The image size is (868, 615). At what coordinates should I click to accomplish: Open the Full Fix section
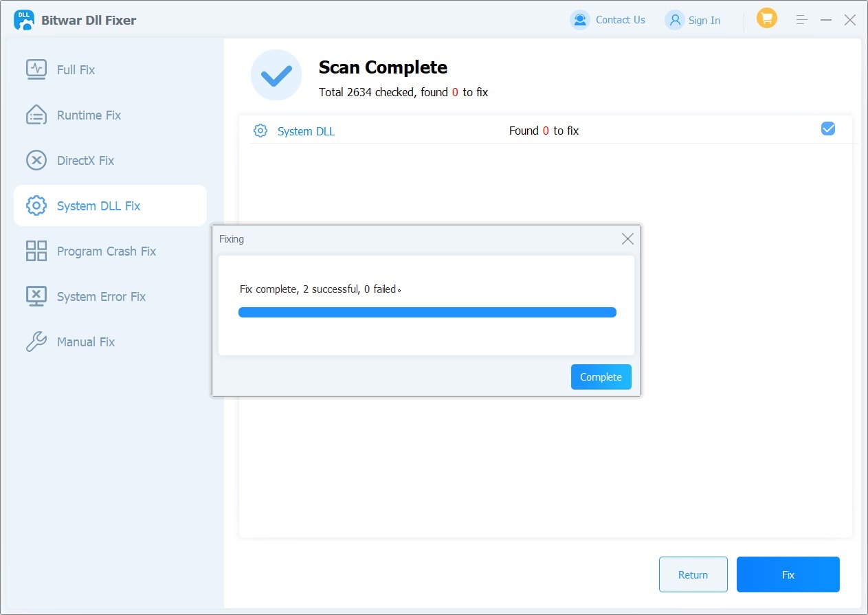click(x=110, y=69)
